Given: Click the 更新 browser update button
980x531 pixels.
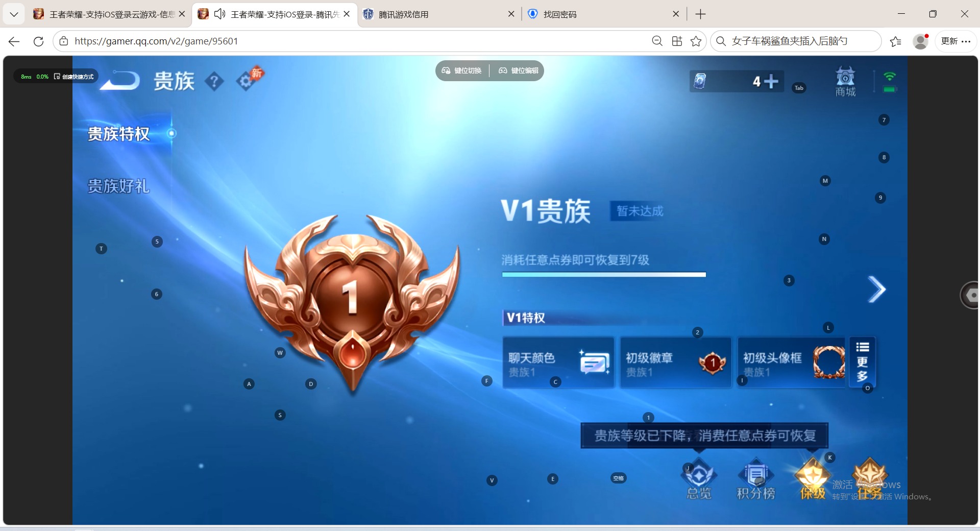Looking at the screenshot, I should point(955,41).
